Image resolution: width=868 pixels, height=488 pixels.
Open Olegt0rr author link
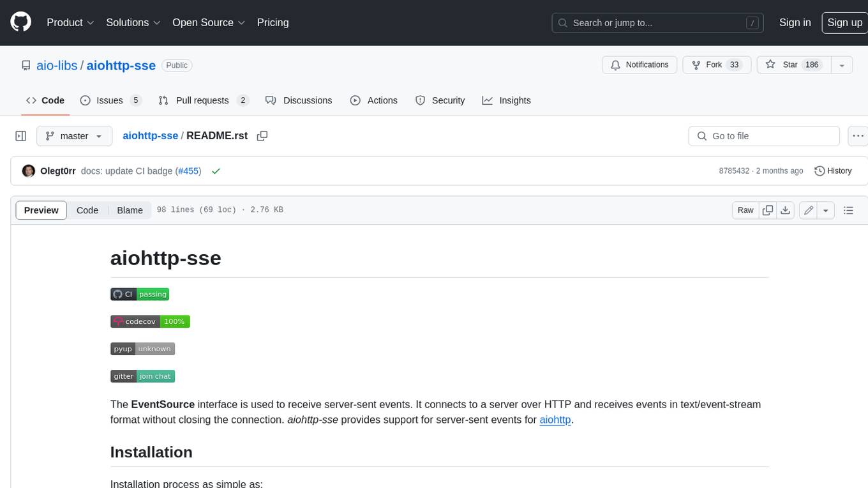pos(58,171)
